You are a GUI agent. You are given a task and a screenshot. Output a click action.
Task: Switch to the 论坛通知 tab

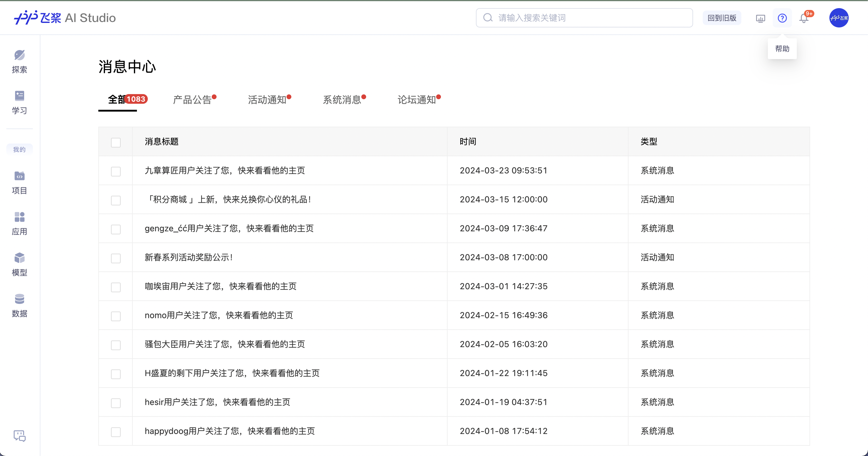pos(417,100)
